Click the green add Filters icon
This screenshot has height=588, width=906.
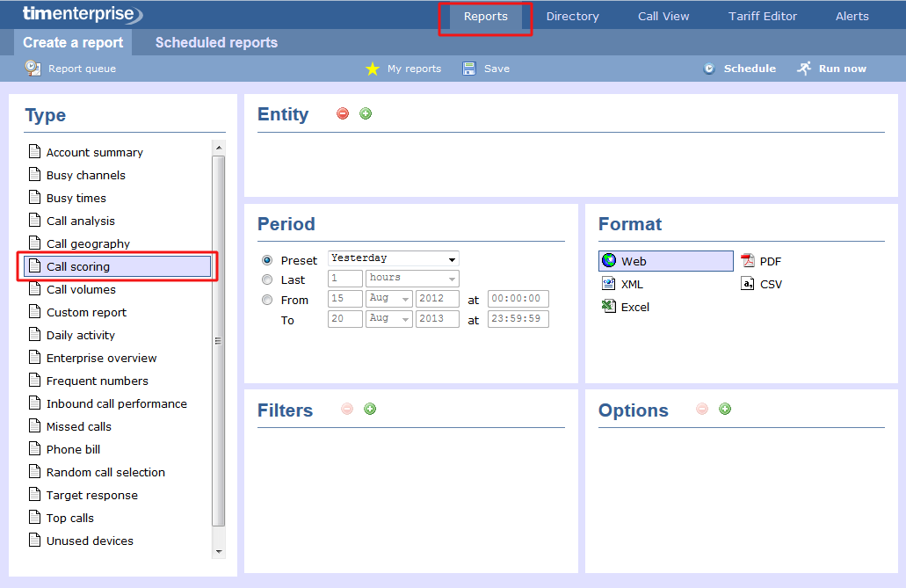click(x=370, y=409)
